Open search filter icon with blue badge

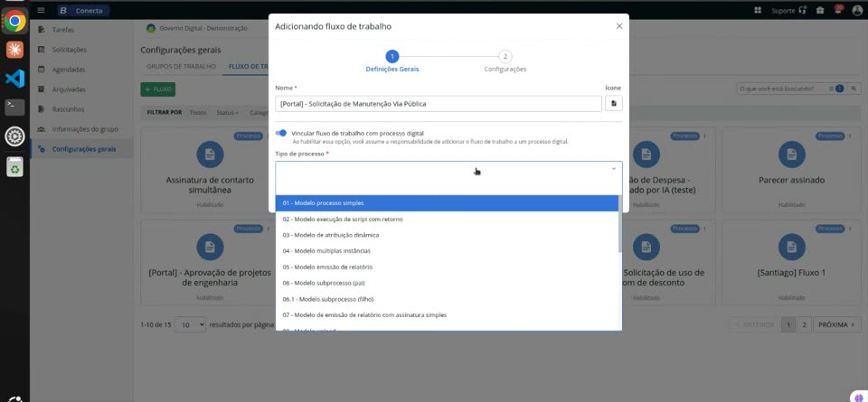coord(837,89)
